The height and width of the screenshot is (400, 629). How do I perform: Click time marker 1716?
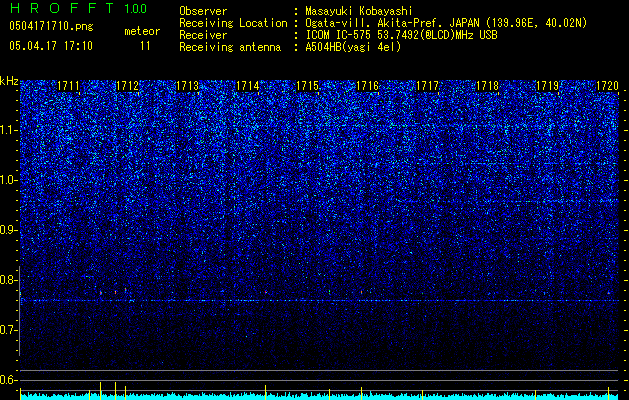tap(367, 86)
